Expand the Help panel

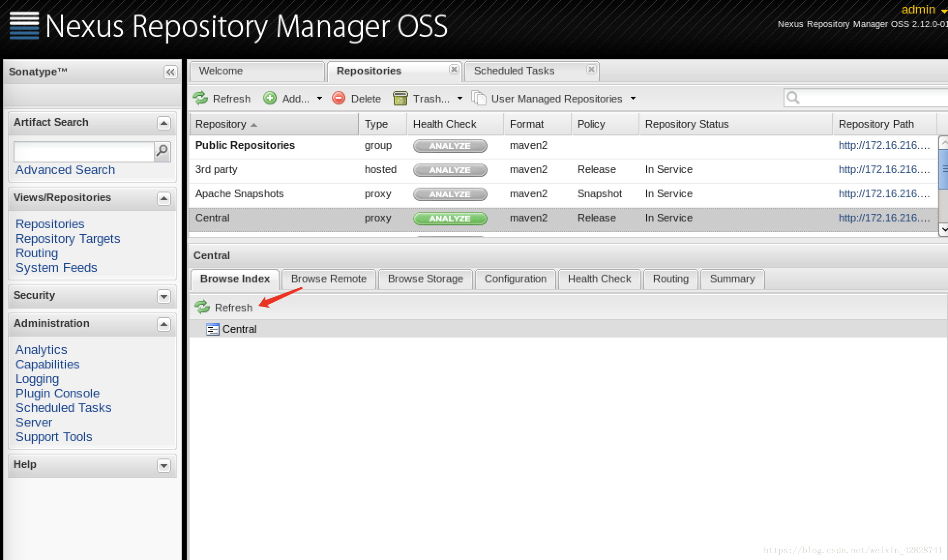point(164,466)
